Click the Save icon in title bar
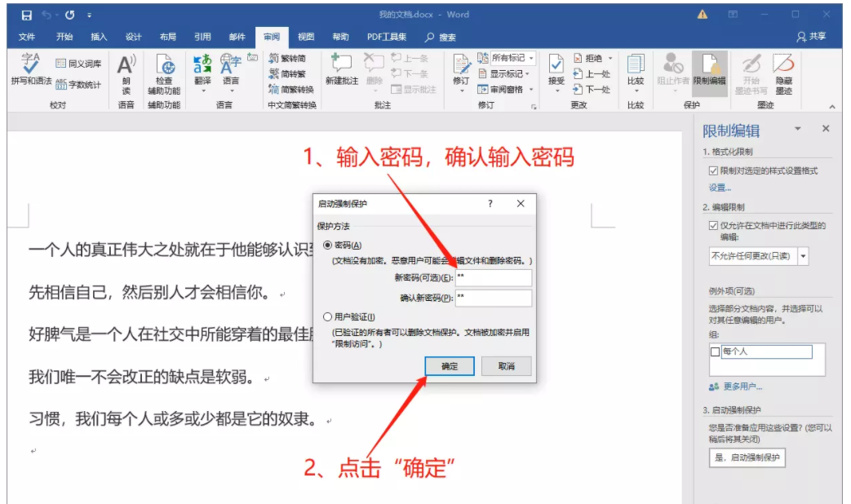The width and height of the screenshot is (851, 504). (x=26, y=15)
